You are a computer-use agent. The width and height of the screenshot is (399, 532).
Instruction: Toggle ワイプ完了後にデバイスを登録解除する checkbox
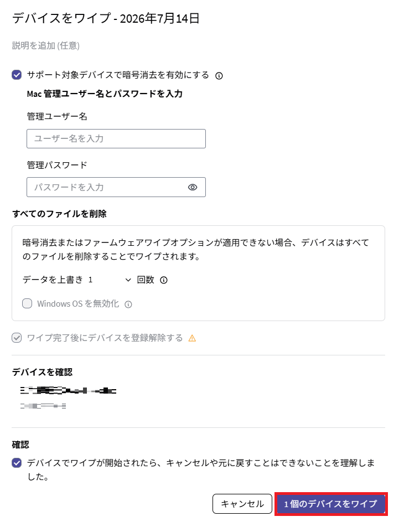(x=17, y=338)
